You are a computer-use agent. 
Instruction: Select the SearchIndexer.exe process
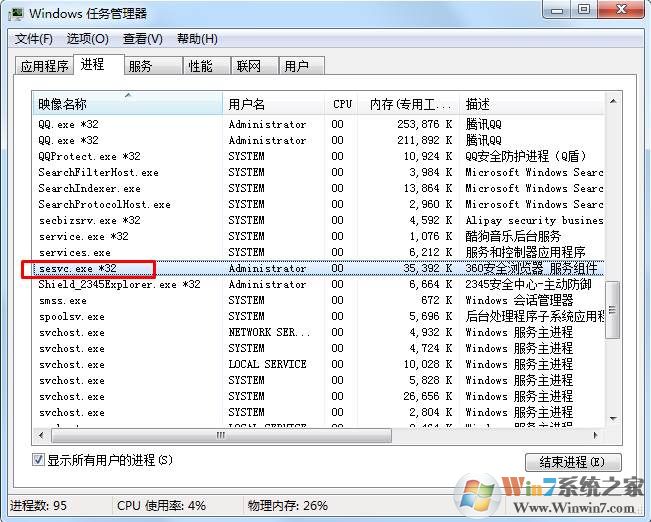pos(318,188)
